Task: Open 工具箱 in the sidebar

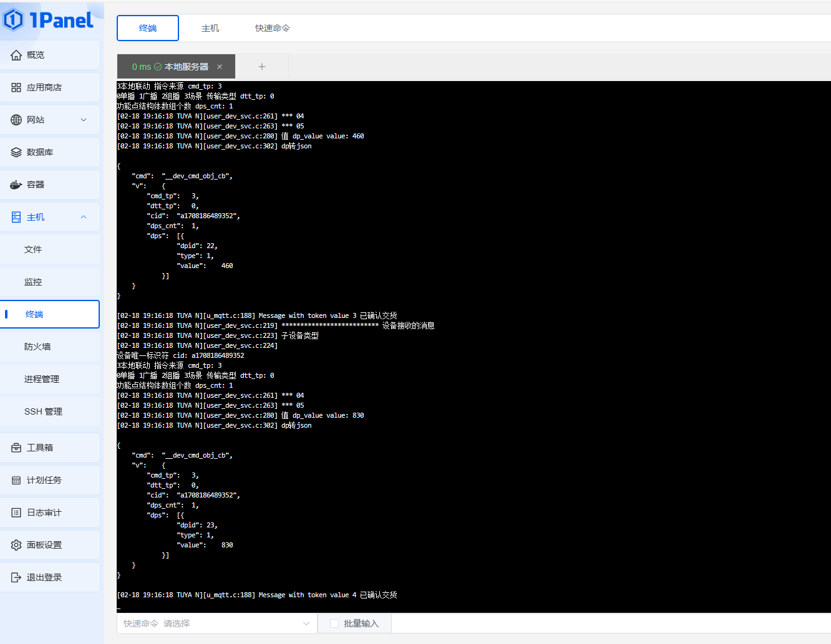Action: [50, 448]
